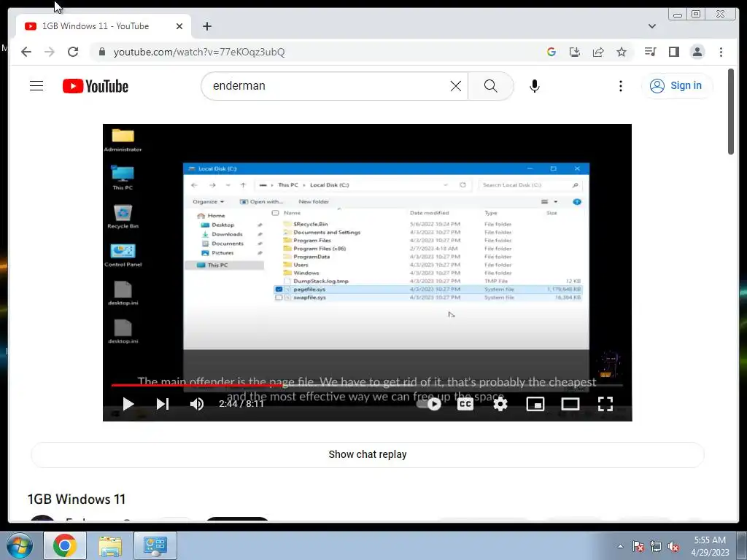This screenshot has height=560, width=747.
Task: Go to YouTube home via logo
Action: [96, 86]
